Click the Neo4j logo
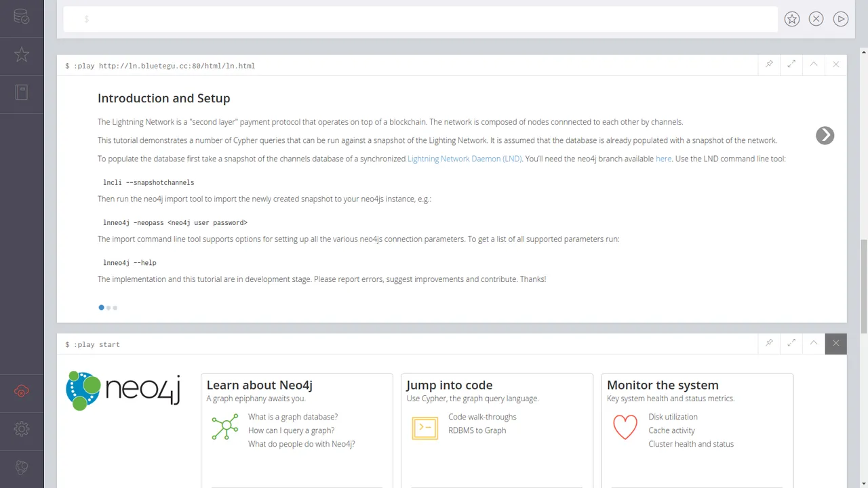This screenshot has width=868, height=488. (123, 390)
